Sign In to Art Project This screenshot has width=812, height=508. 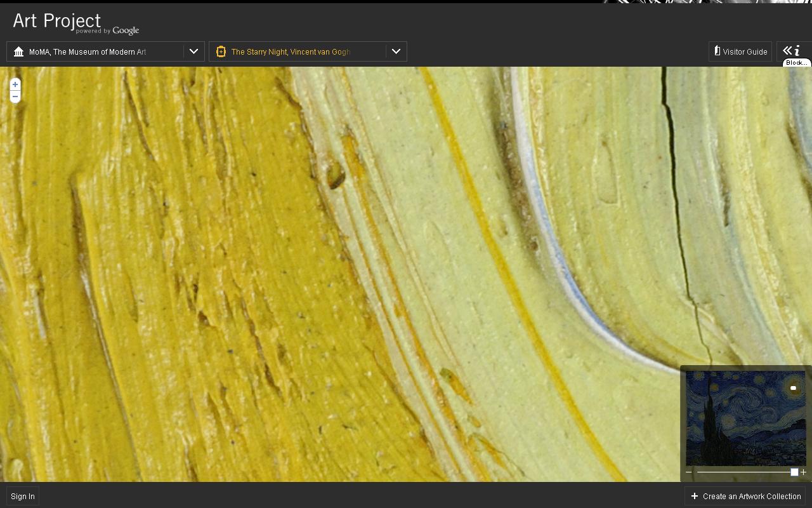23,497
